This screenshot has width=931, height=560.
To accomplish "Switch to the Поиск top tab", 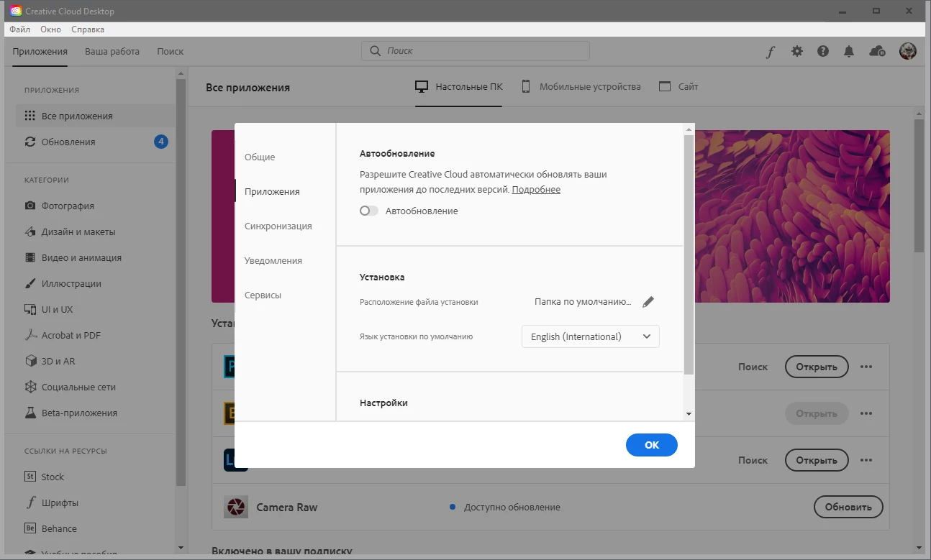I will (171, 51).
